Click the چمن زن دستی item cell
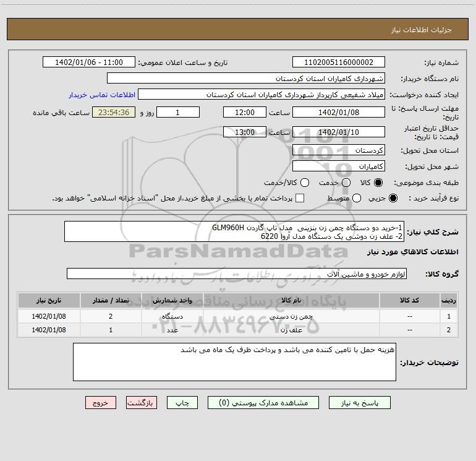This screenshot has width=476, height=461. point(291,316)
